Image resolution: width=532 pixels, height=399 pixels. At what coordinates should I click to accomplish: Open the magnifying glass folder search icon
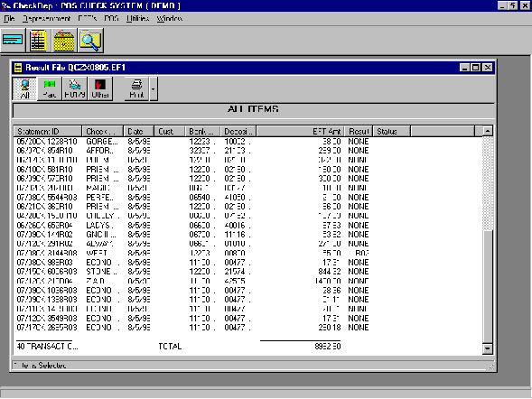[x=90, y=41]
